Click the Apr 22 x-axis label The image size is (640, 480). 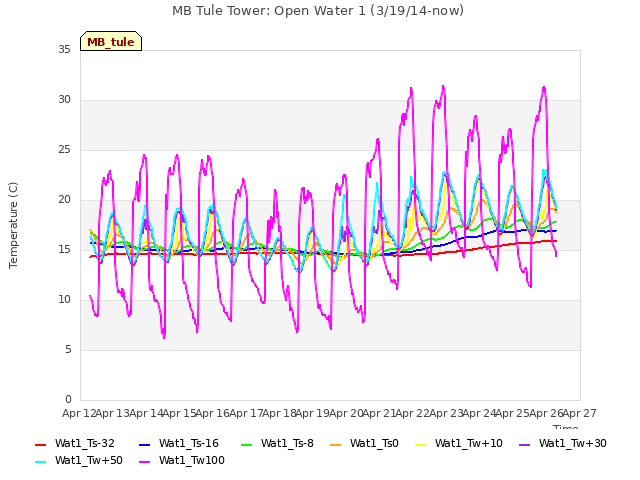click(x=413, y=414)
